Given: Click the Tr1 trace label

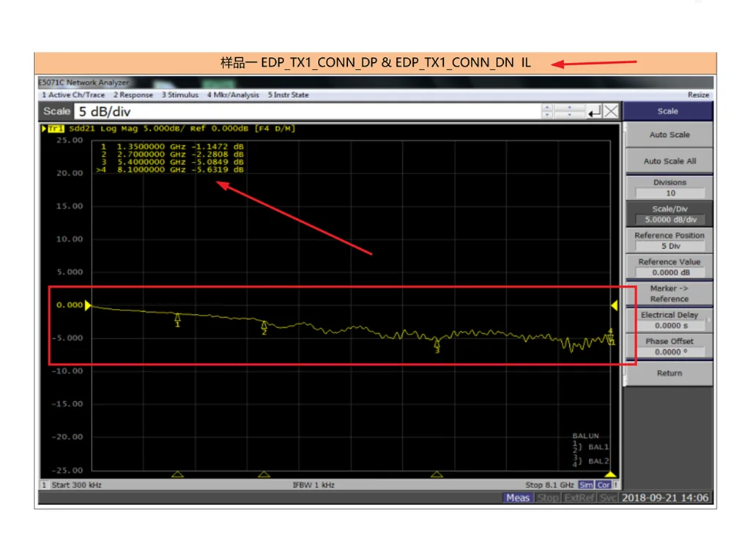Looking at the screenshot, I should [56, 129].
